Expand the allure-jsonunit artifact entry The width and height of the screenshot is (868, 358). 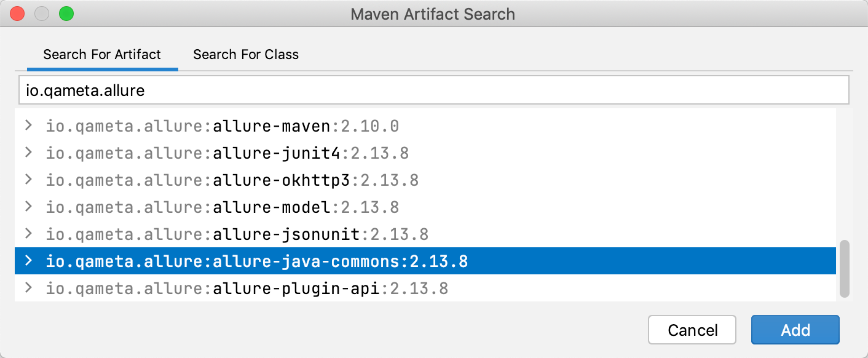coord(28,234)
